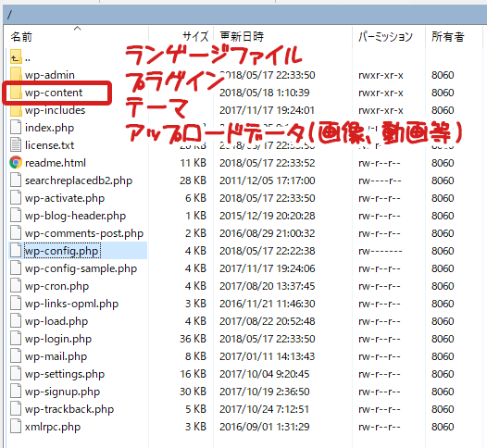Select the index.php file name
Viewport: 487px width, 448px height.
pyautogui.click(x=49, y=128)
